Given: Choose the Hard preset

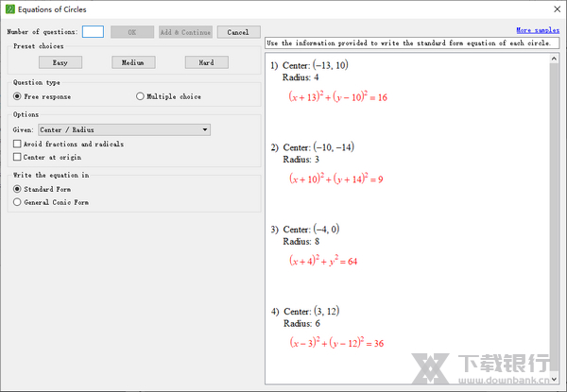Looking at the screenshot, I should (x=206, y=62).
